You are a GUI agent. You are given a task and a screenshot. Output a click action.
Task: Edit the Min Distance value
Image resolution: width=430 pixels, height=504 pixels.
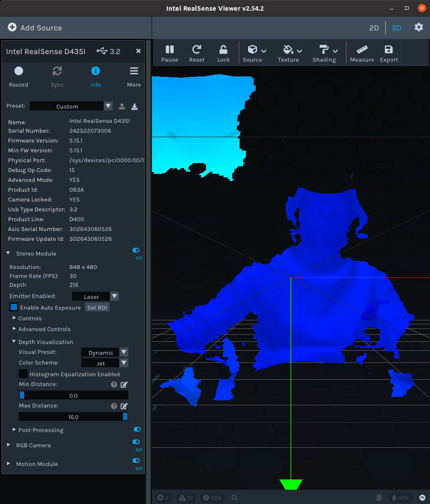coord(124,384)
